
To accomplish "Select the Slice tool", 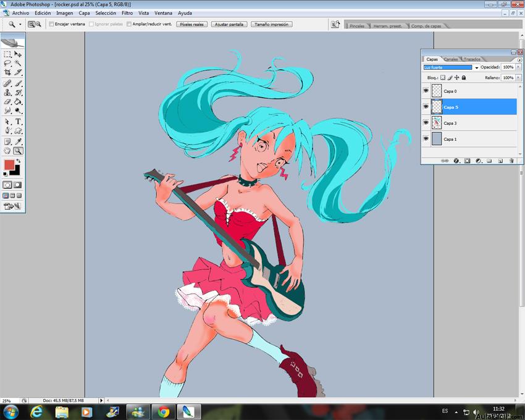I will (x=18, y=72).
